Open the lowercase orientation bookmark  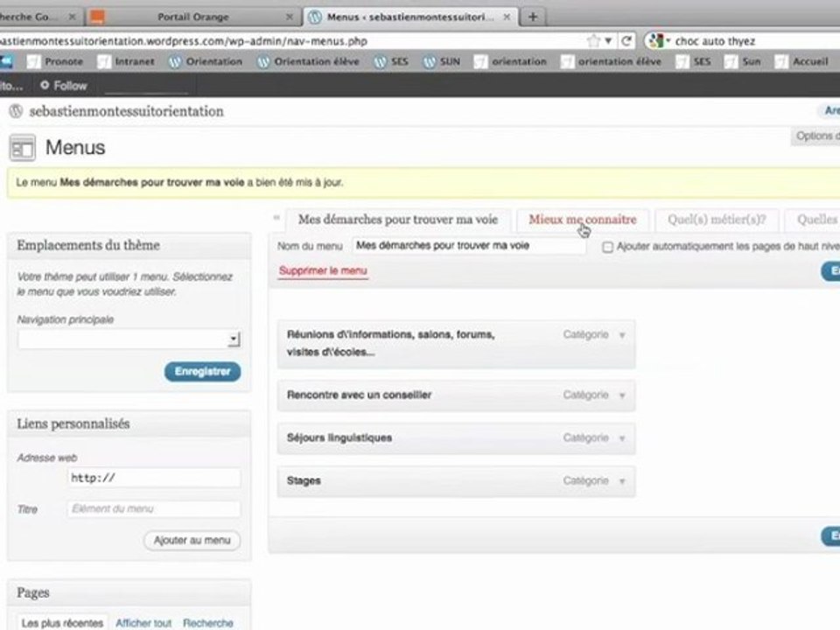click(510, 61)
